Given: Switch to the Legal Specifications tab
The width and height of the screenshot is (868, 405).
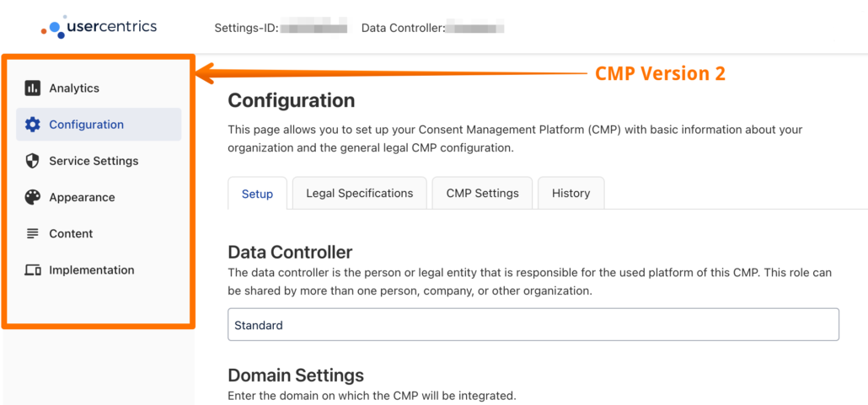Looking at the screenshot, I should click(x=359, y=193).
